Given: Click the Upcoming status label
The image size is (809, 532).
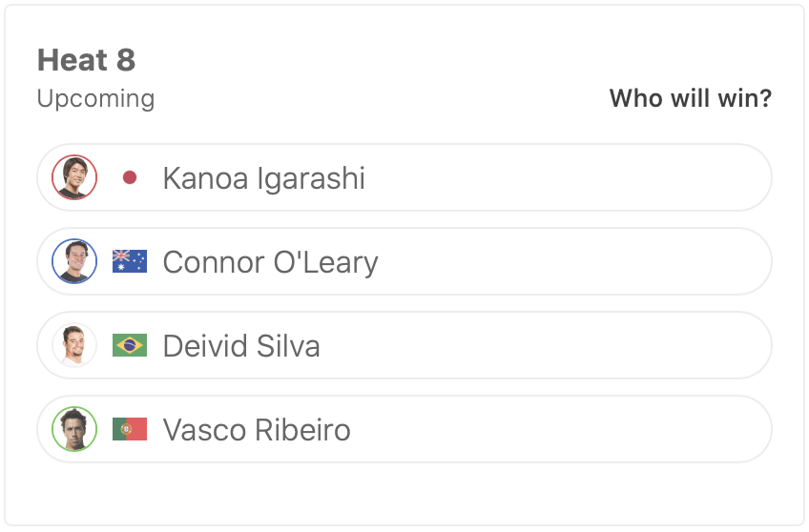Looking at the screenshot, I should [x=95, y=98].
